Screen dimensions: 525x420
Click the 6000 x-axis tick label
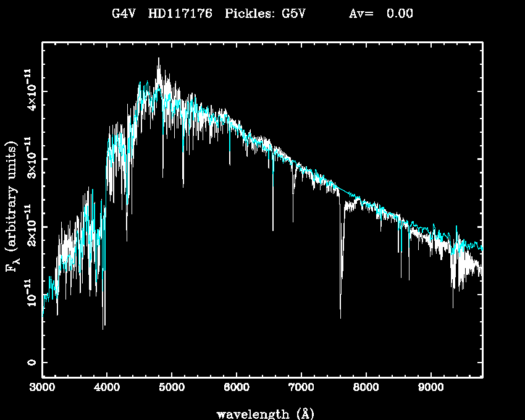pos(236,388)
